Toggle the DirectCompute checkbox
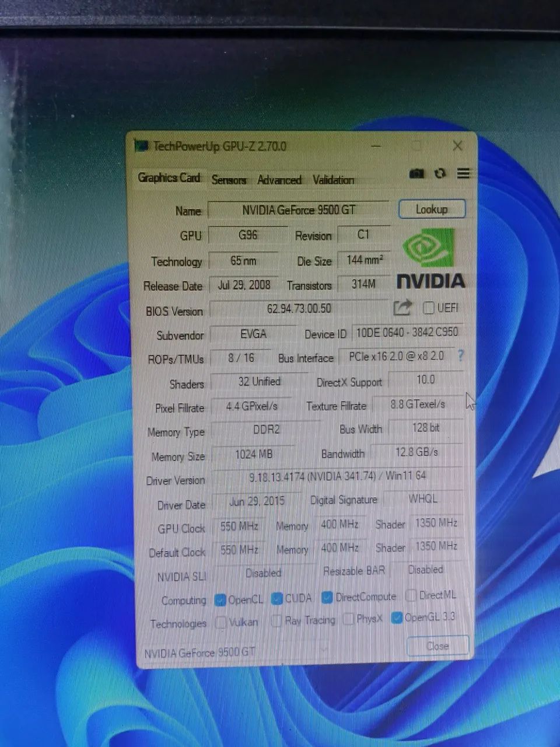Viewport: 560px width, 747px height. 327,597
